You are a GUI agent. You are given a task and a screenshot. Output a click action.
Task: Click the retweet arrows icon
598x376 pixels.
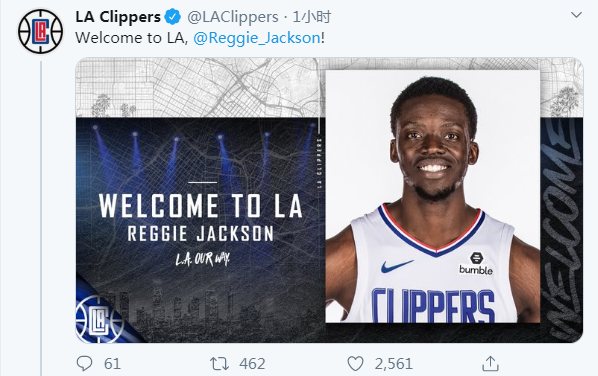click(220, 363)
